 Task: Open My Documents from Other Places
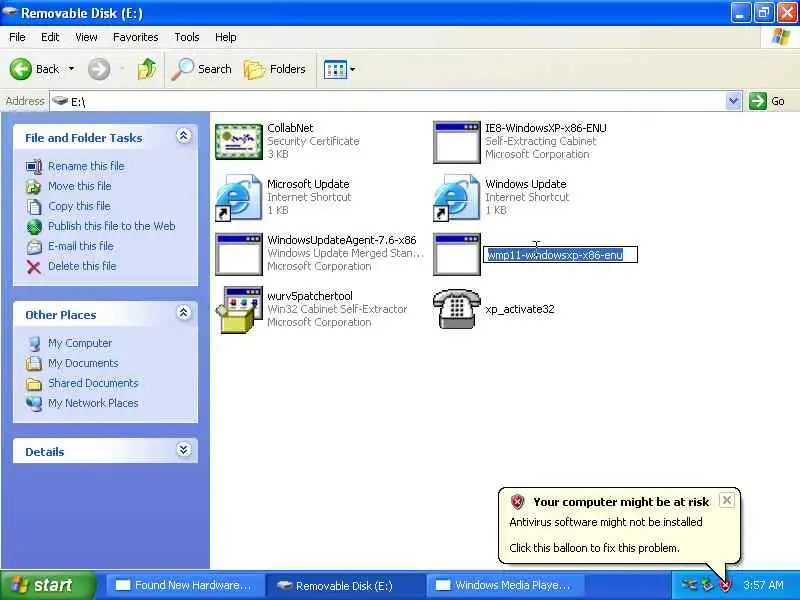[x=83, y=363]
